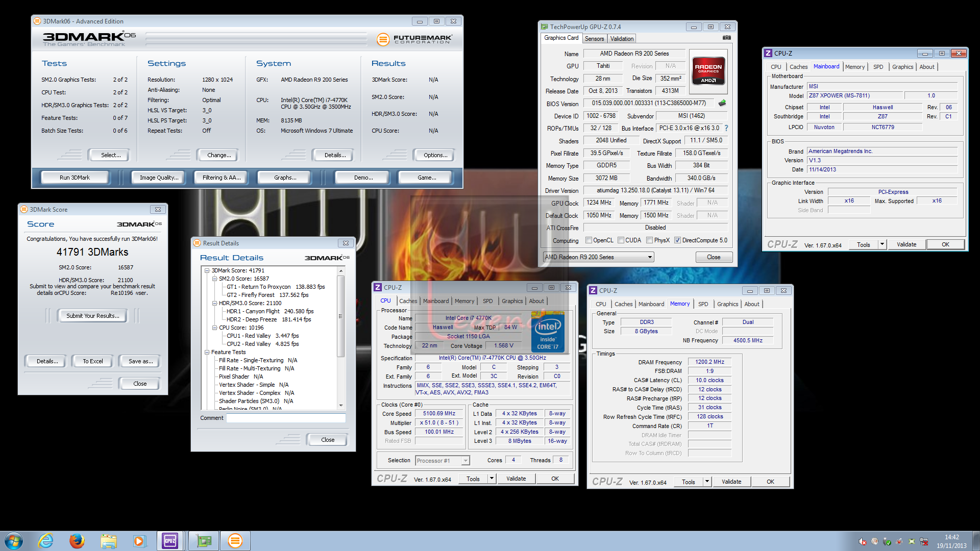Open the Tools dropdown arrow in the CPU tab CPU-Z window

(492, 479)
